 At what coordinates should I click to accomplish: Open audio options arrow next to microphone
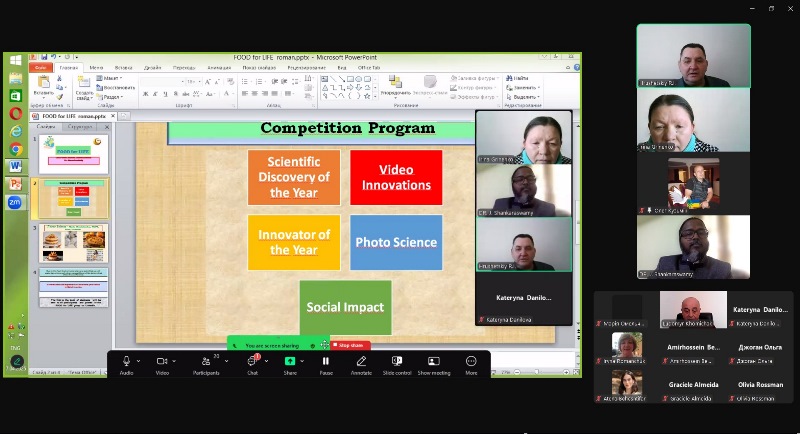[x=139, y=361]
